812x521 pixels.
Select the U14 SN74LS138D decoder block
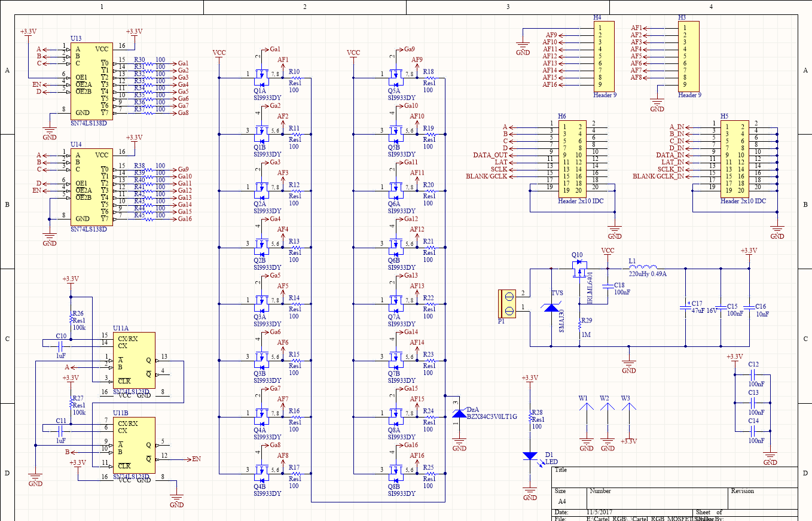click(x=91, y=187)
